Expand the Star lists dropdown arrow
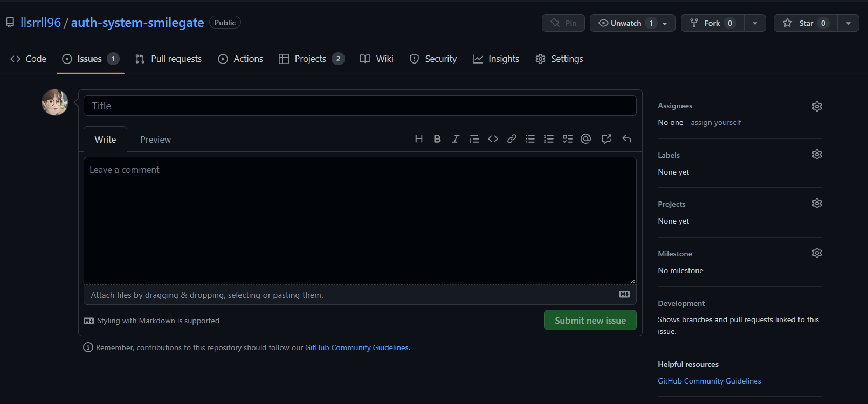868x404 pixels. (848, 23)
